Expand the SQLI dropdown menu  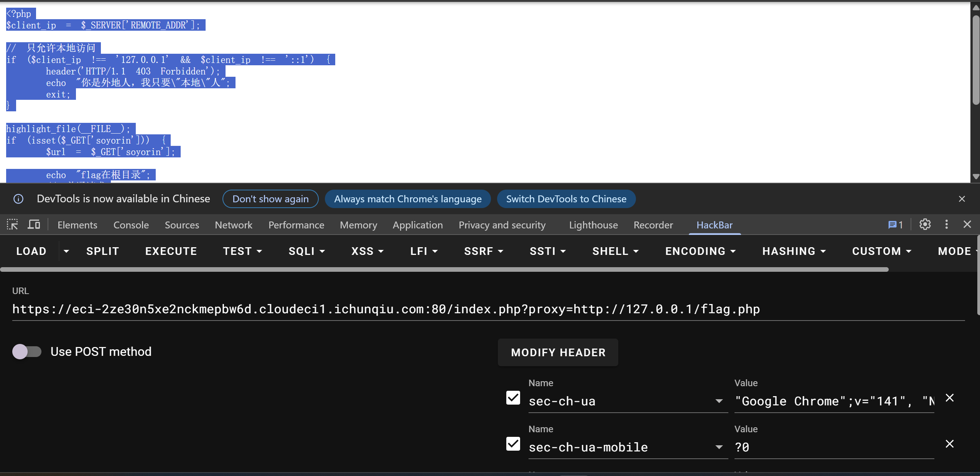(306, 251)
